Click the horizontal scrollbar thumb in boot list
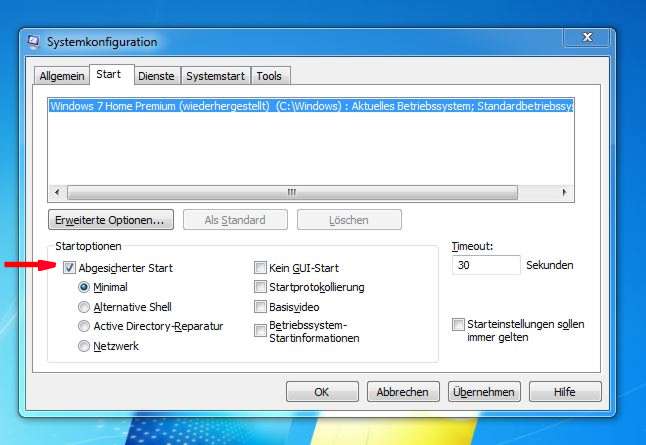Image resolution: width=646 pixels, height=445 pixels. pyautogui.click(x=292, y=192)
